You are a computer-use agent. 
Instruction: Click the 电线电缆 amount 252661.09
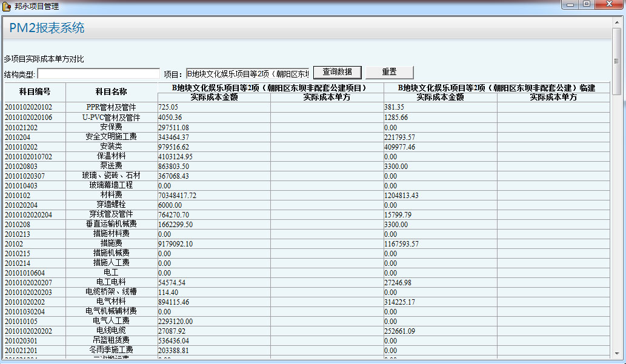[401, 331]
